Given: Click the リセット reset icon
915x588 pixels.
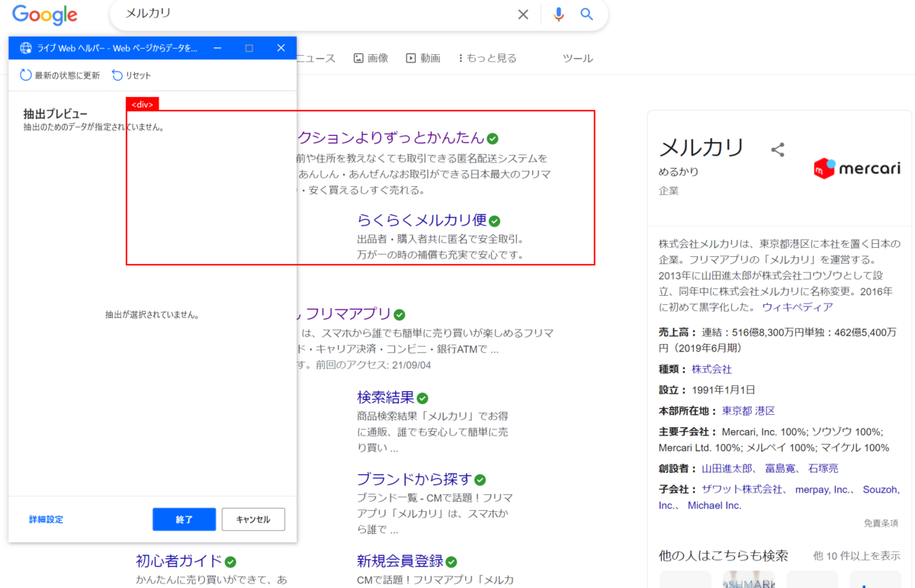Looking at the screenshot, I should coord(117,76).
